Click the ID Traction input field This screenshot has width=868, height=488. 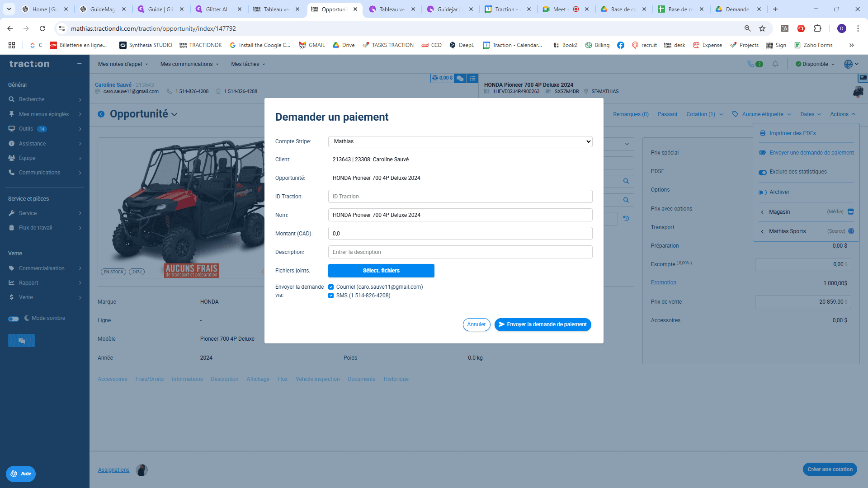460,197
